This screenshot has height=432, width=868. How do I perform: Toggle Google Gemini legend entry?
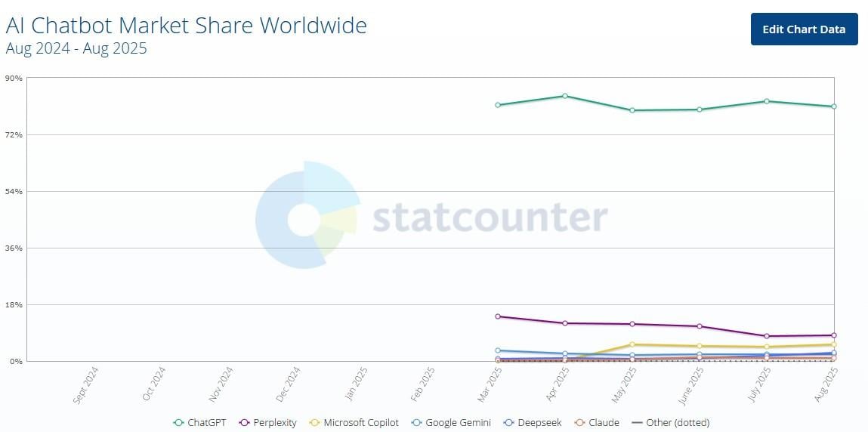(451, 423)
